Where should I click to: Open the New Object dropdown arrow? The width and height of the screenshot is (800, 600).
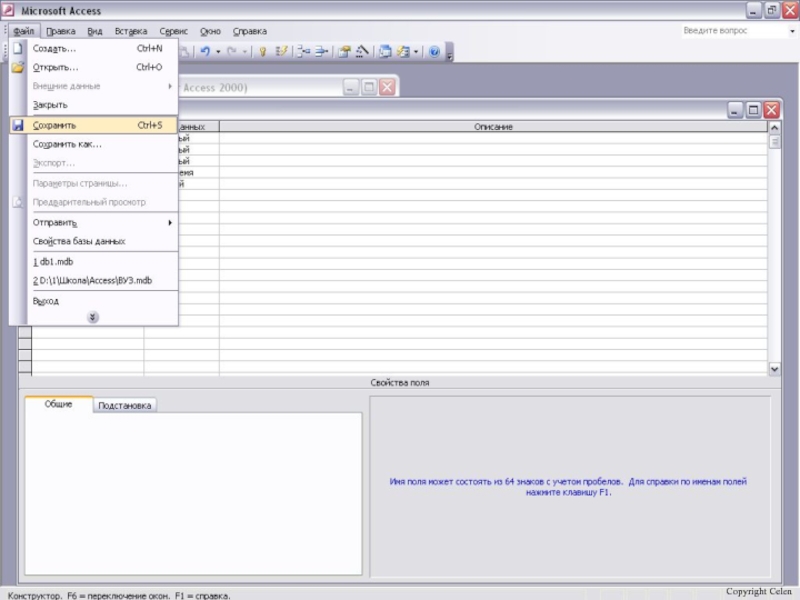point(416,50)
